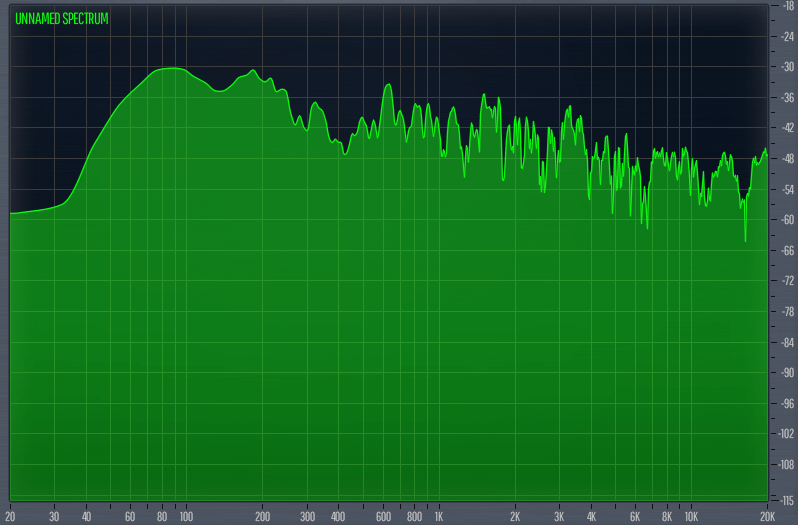798x525 pixels.
Task: Click the '-90' dB scale label
Action: pyautogui.click(x=787, y=373)
